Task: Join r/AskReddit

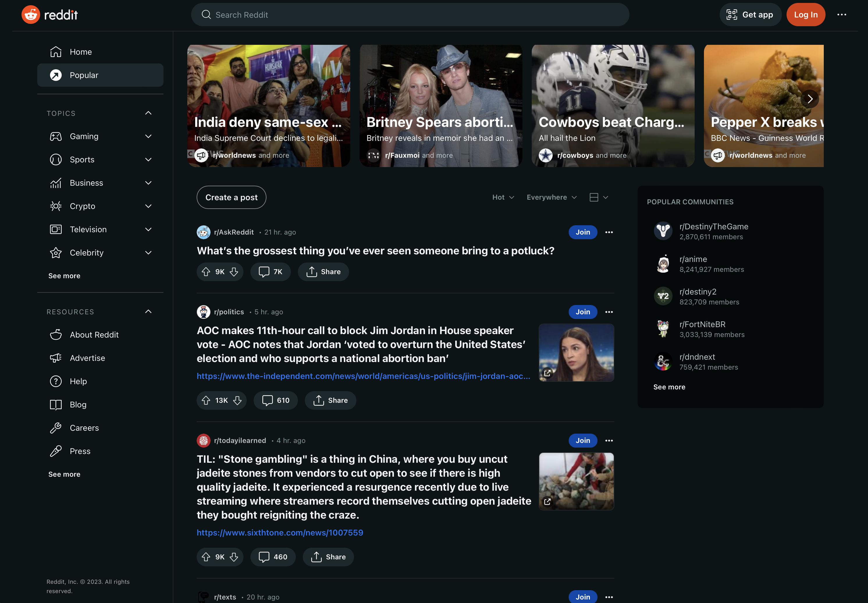Action: coord(583,232)
